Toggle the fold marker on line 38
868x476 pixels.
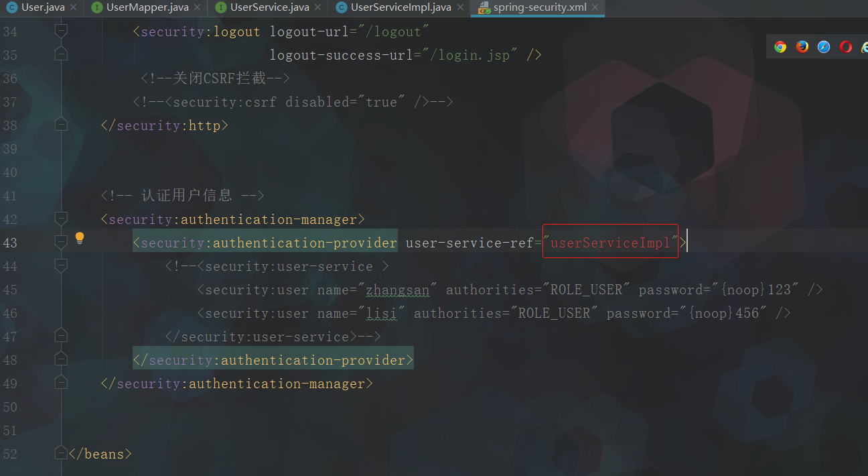[x=61, y=125]
